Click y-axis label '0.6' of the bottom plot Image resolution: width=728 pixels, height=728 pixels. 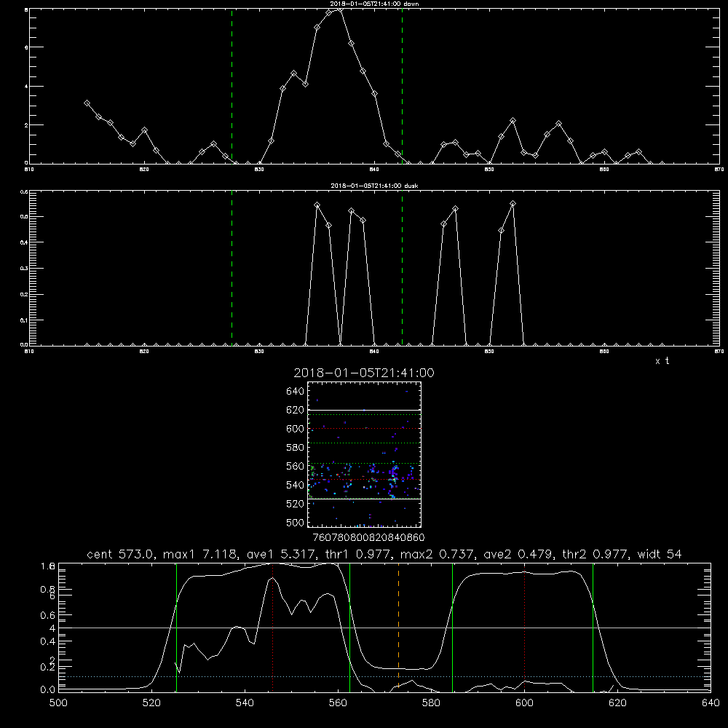[48, 615]
